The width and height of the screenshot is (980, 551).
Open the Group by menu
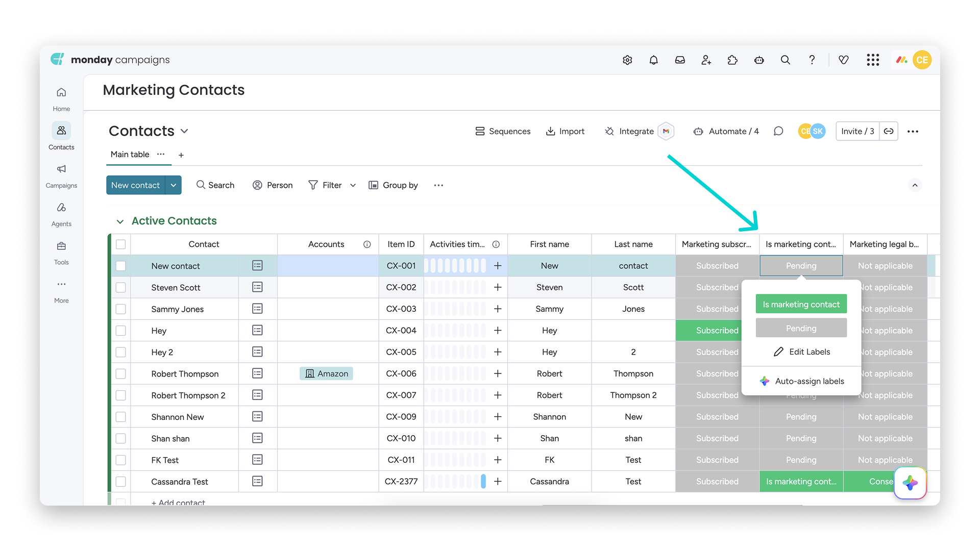393,185
